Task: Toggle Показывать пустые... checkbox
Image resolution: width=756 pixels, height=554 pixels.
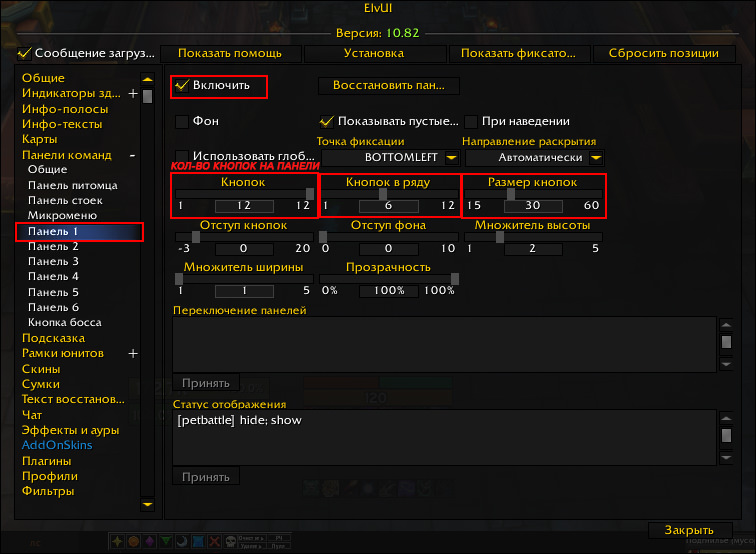Action: point(326,121)
